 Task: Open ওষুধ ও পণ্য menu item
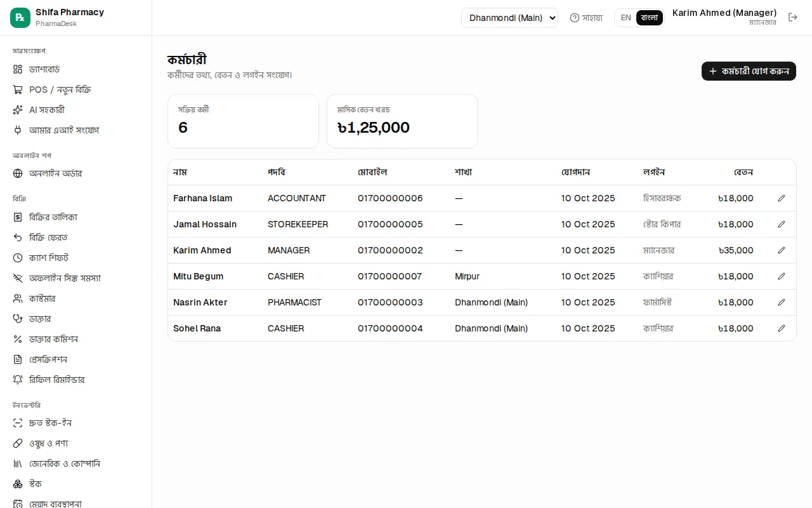click(x=76, y=443)
